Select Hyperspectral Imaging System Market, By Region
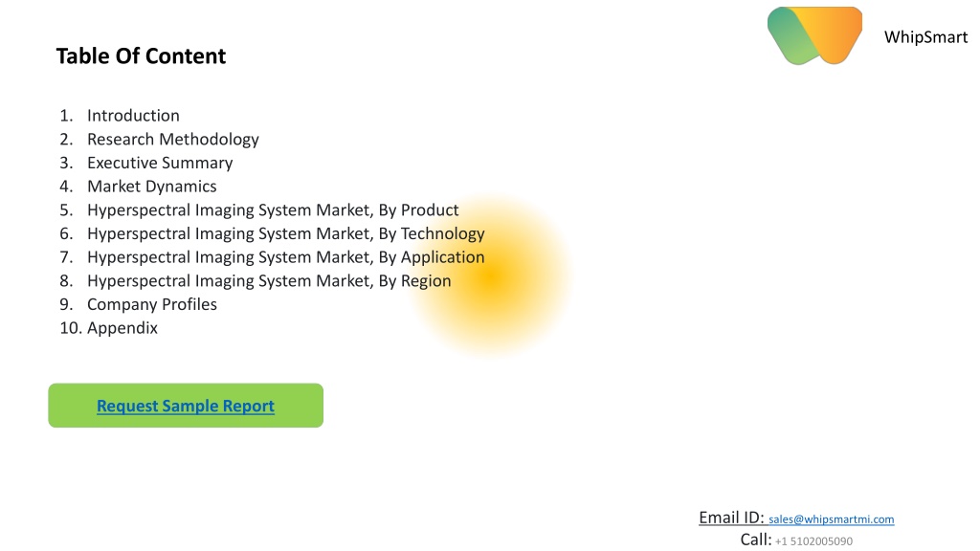The height and width of the screenshot is (551, 980). 269,281
